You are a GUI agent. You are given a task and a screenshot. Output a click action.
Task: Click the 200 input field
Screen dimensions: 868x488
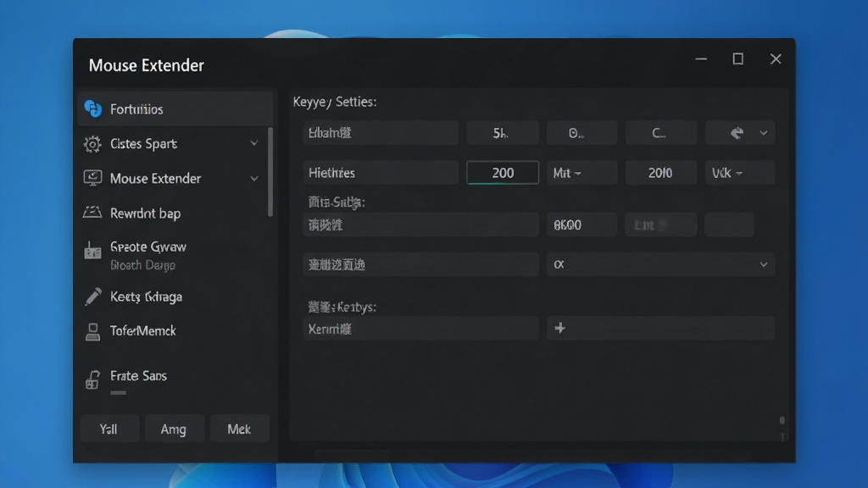coord(502,173)
